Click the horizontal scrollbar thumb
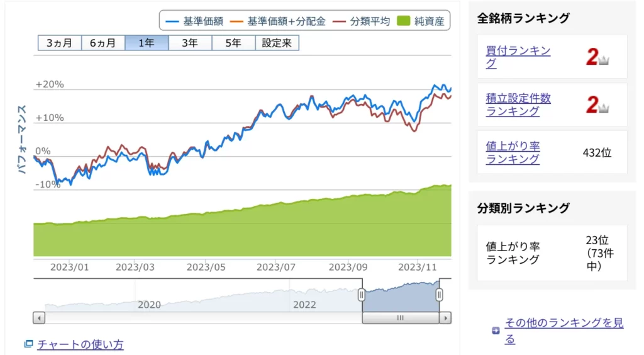644x355 pixels. point(400,318)
